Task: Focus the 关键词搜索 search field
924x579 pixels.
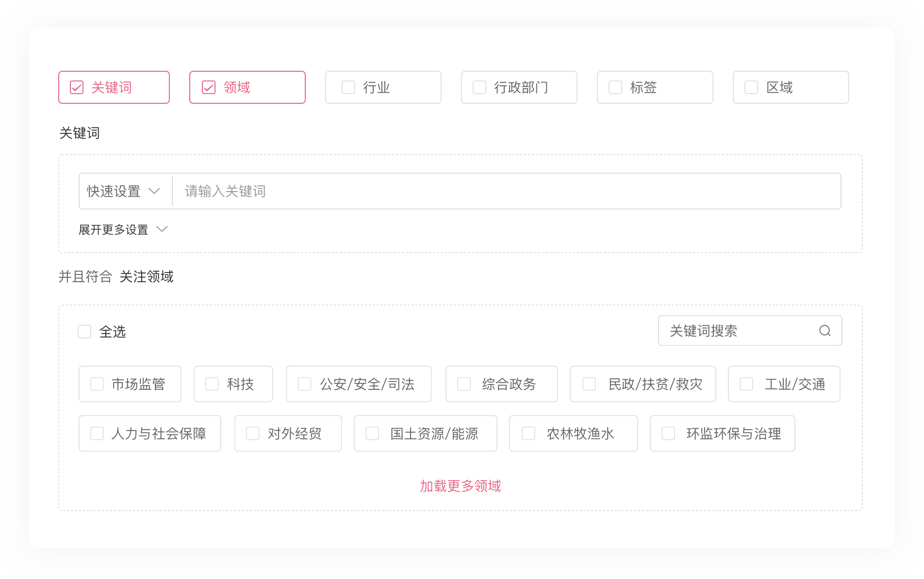Action: point(738,331)
